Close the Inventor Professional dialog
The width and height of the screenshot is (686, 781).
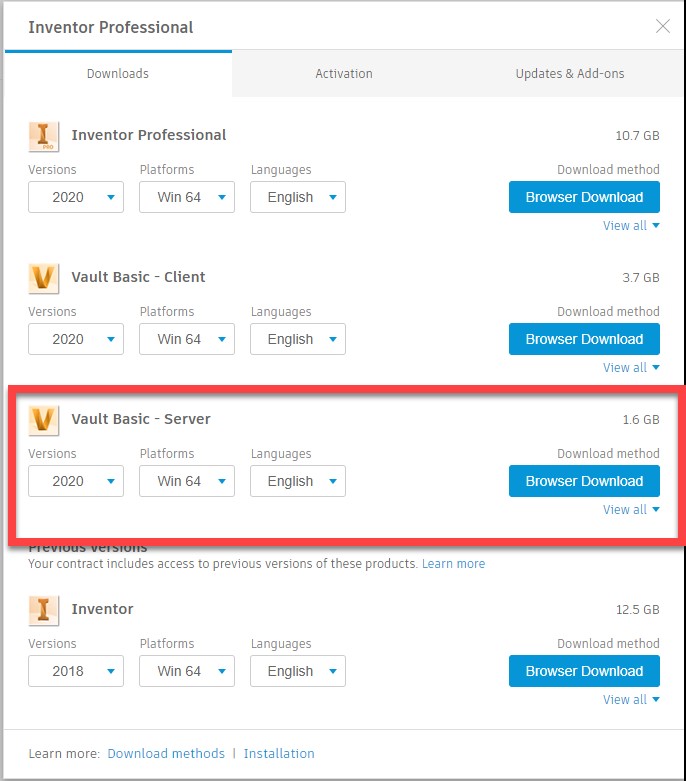[x=663, y=26]
